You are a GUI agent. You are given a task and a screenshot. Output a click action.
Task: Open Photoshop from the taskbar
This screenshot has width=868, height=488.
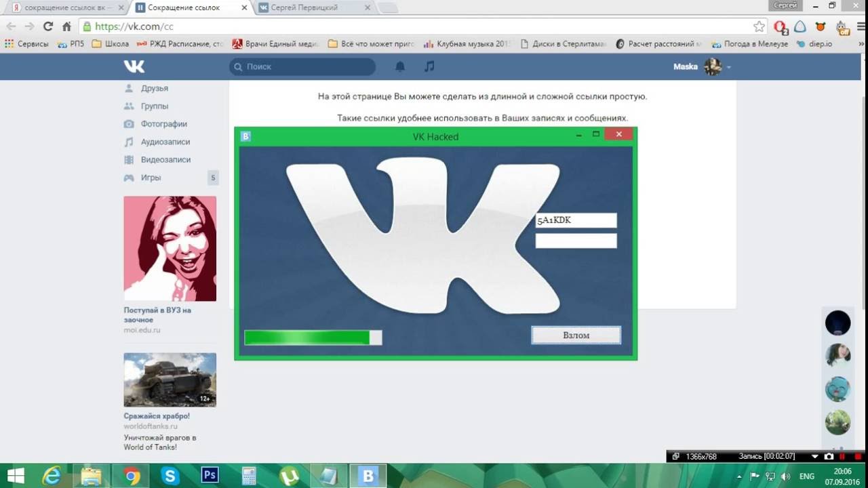coord(210,476)
